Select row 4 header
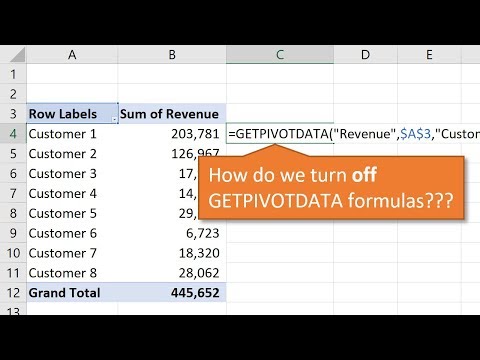The width and height of the screenshot is (480, 360). [13, 134]
